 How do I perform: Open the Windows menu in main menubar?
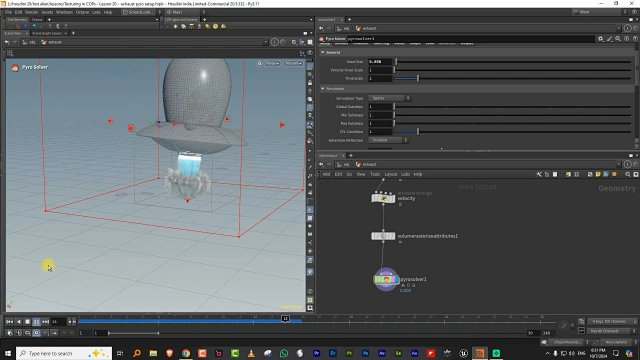64,12
